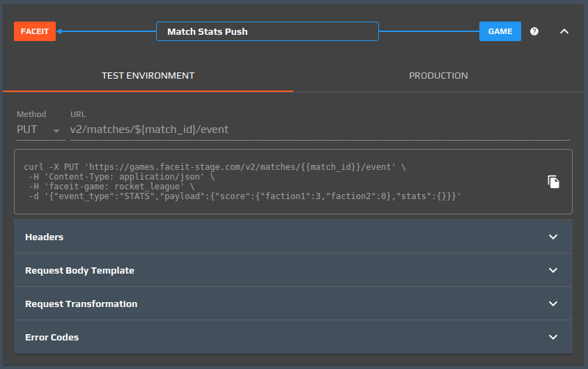Switch to the Test Environment tab
Viewport: 588px width, 369px height.
click(148, 75)
